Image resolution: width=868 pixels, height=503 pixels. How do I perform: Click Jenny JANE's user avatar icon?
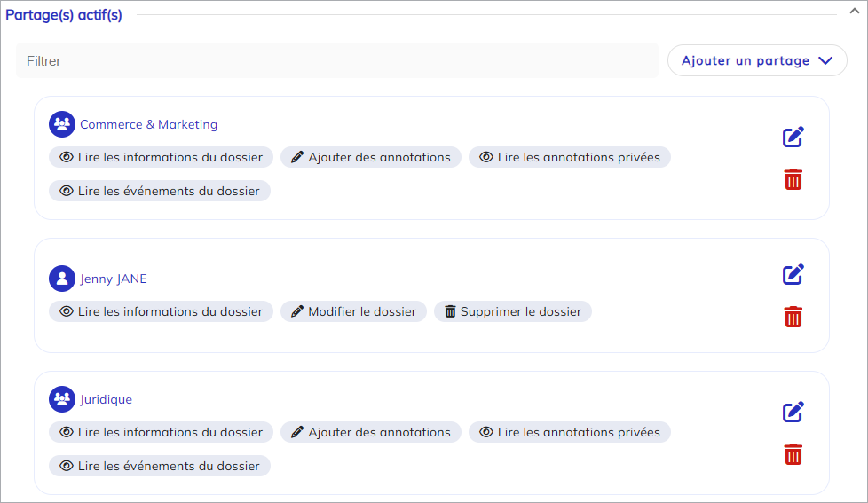62,279
